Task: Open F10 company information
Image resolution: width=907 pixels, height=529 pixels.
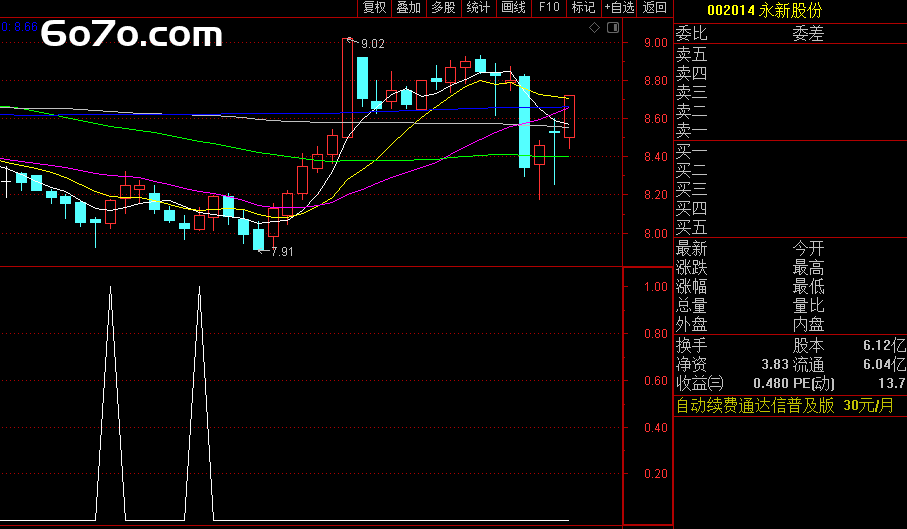Action: pos(549,8)
